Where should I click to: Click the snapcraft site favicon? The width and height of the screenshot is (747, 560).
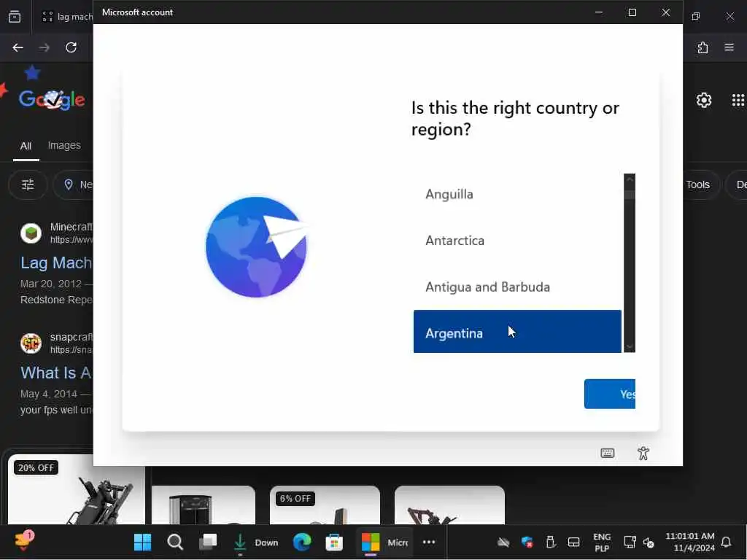click(31, 343)
